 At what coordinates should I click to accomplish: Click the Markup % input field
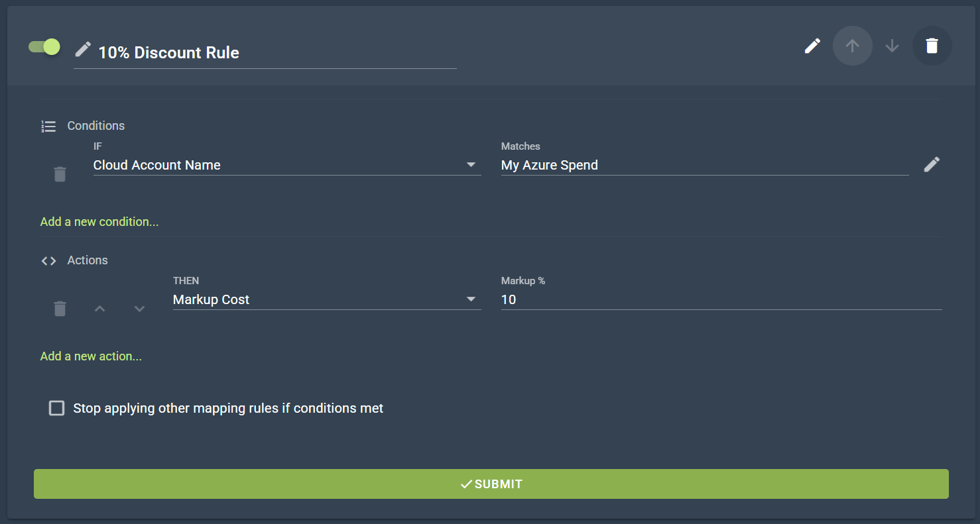721,299
